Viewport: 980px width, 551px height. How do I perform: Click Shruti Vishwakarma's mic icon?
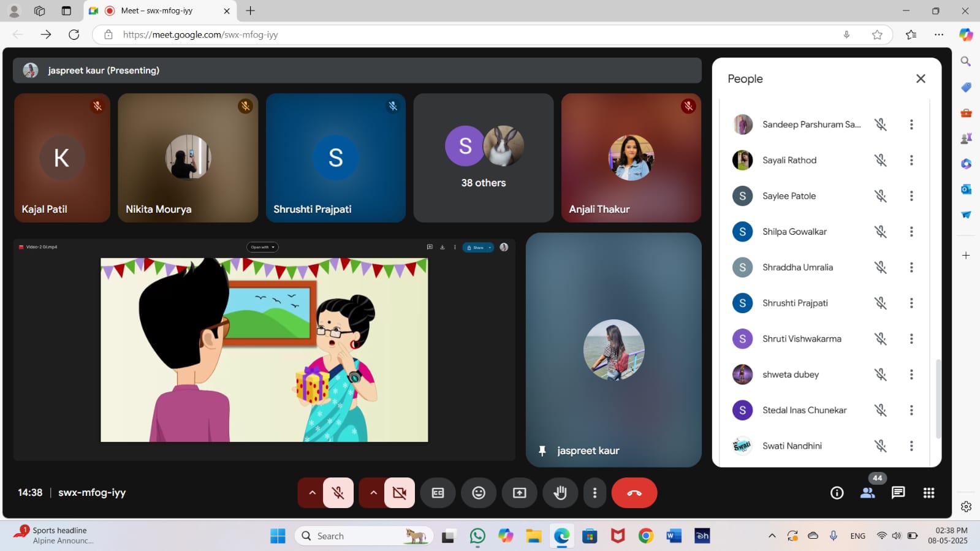tap(881, 339)
